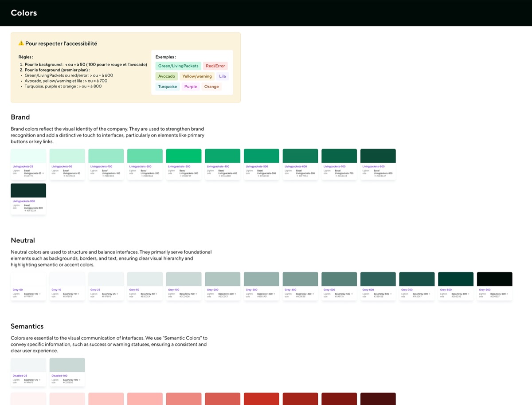Click the Livingpackets-800 color swatch

pyautogui.click(x=378, y=156)
